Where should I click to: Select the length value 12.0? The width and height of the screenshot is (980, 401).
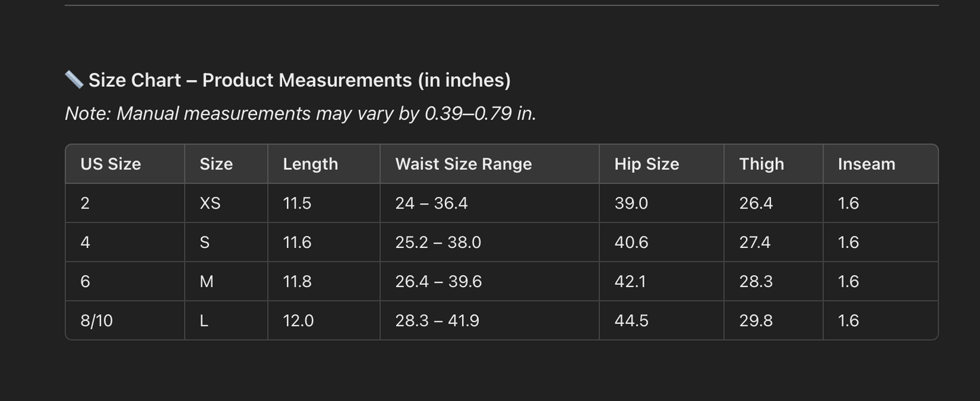[x=298, y=320]
